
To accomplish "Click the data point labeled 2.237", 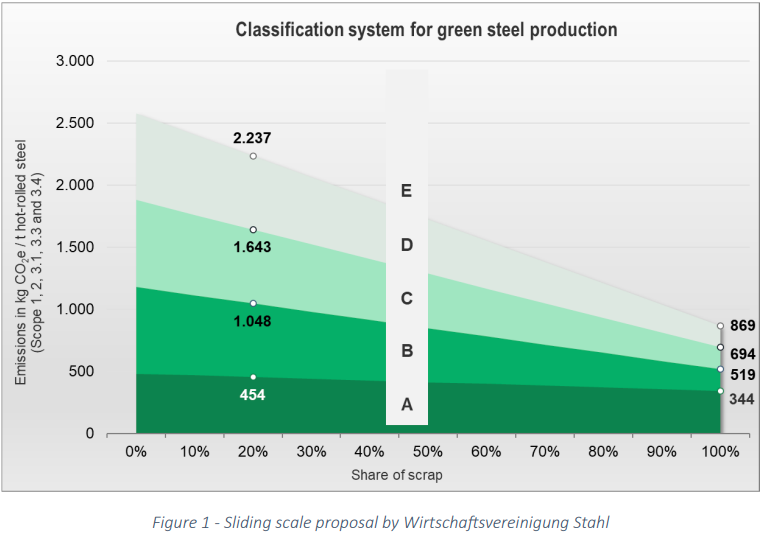I will click(253, 156).
